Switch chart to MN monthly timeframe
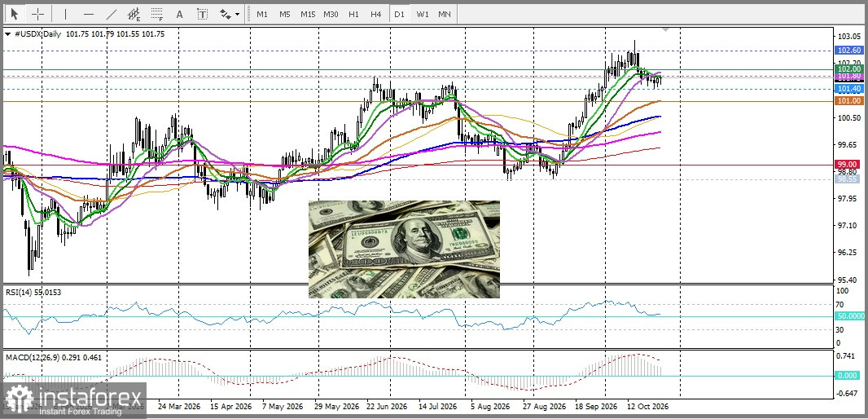Screen dimensions: 868x419 coord(444,15)
